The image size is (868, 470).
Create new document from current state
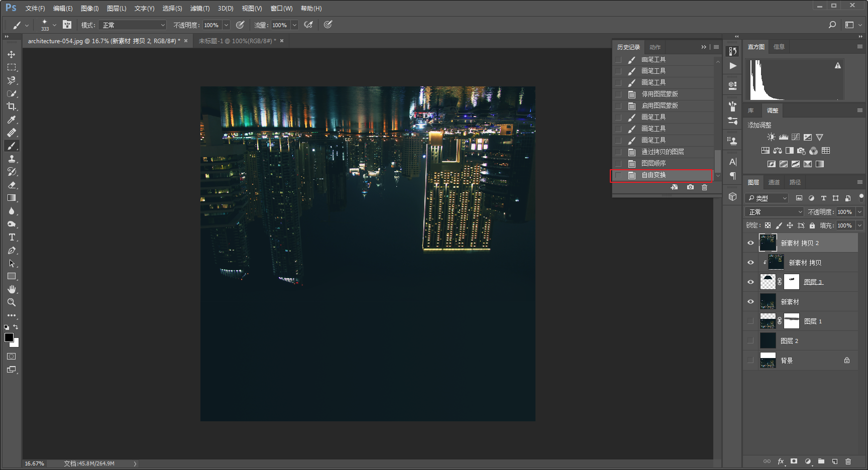675,187
